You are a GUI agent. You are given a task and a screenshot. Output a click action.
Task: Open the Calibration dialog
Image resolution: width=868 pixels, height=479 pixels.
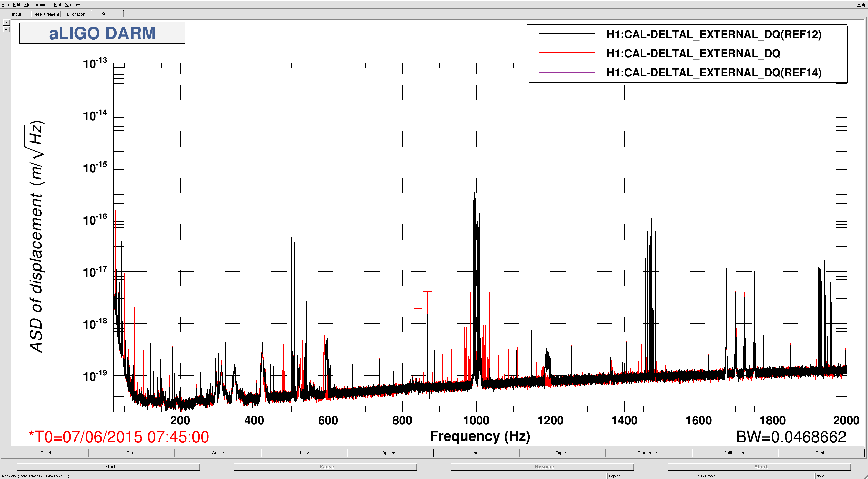click(x=735, y=453)
